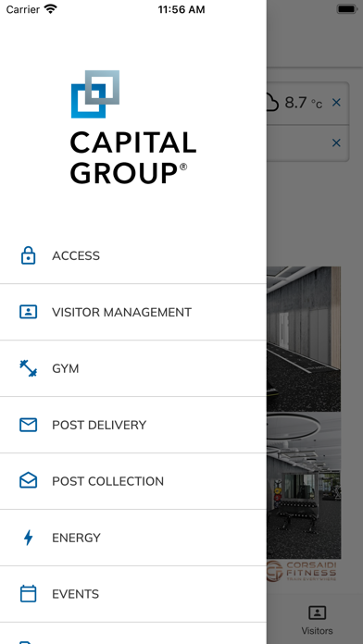Dismiss the weather card with its X
Screen dimensions: 363x644
coord(336,103)
